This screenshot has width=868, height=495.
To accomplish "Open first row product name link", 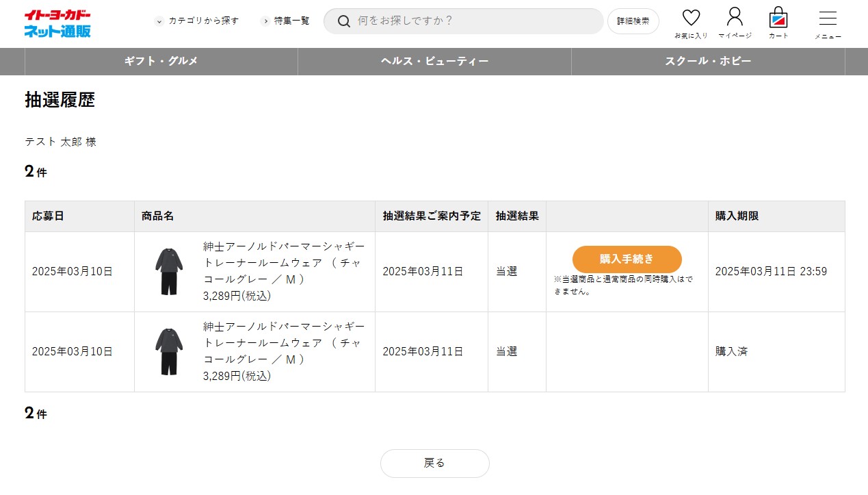I will tap(284, 263).
